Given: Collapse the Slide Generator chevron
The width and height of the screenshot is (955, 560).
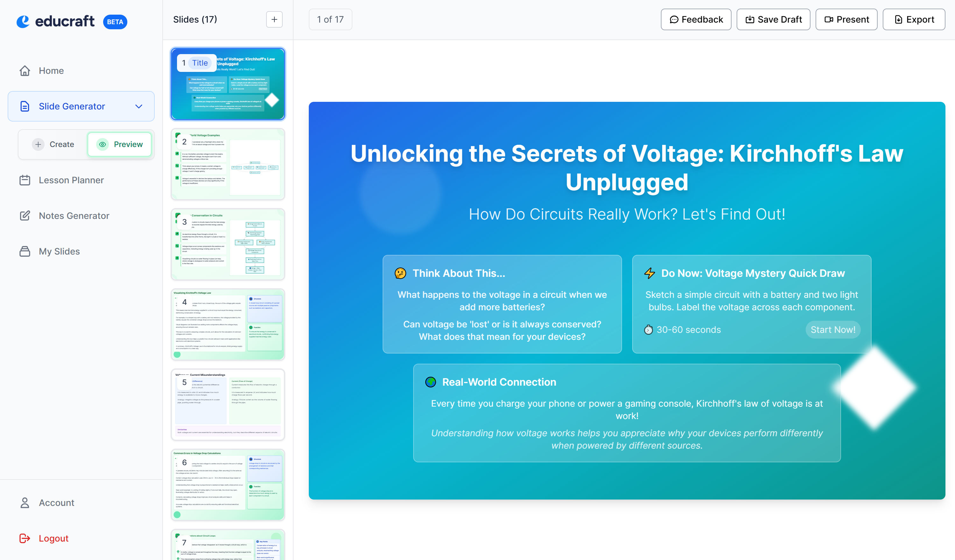Looking at the screenshot, I should [x=139, y=107].
